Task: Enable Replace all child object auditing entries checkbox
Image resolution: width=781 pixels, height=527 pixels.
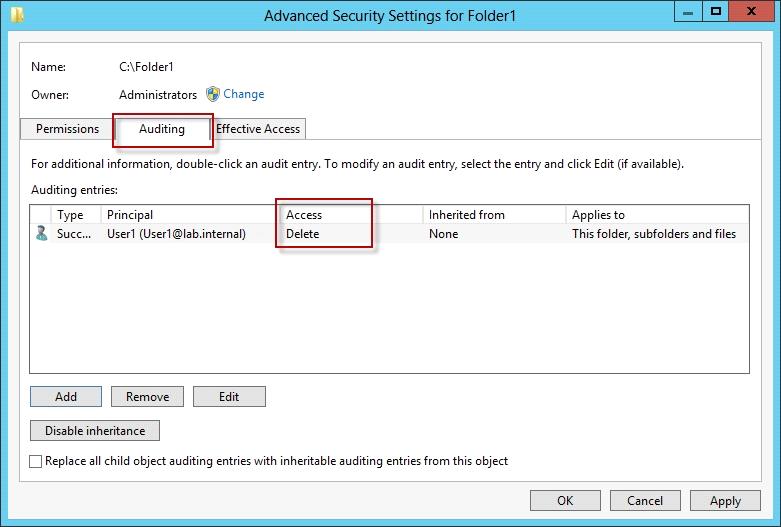Action: click(35, 461)
